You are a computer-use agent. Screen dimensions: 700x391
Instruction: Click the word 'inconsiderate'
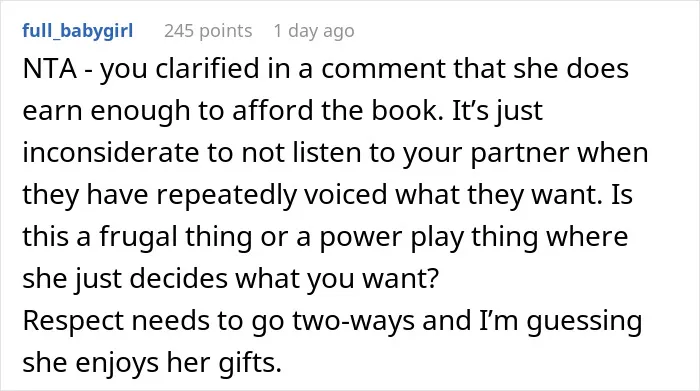pyautogui.click(x=110, y=153)
